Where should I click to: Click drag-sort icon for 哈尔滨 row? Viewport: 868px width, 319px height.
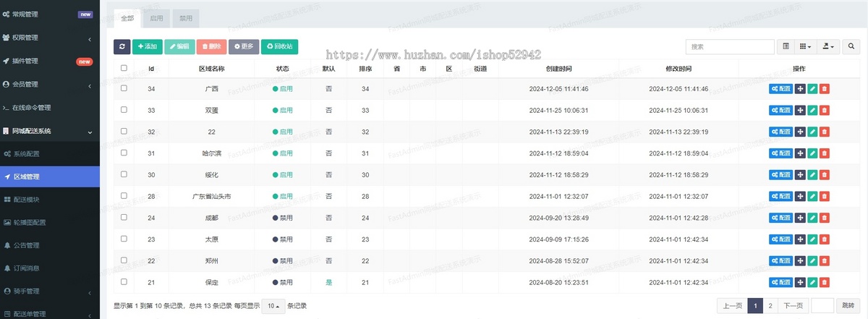click(x=800, y=153)
